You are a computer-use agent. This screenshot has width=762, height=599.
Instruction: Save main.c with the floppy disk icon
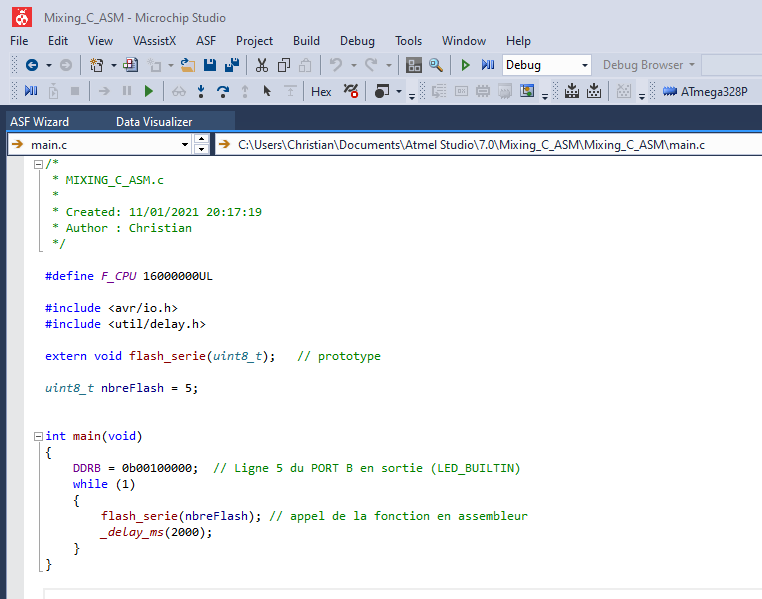pos(209,65)
